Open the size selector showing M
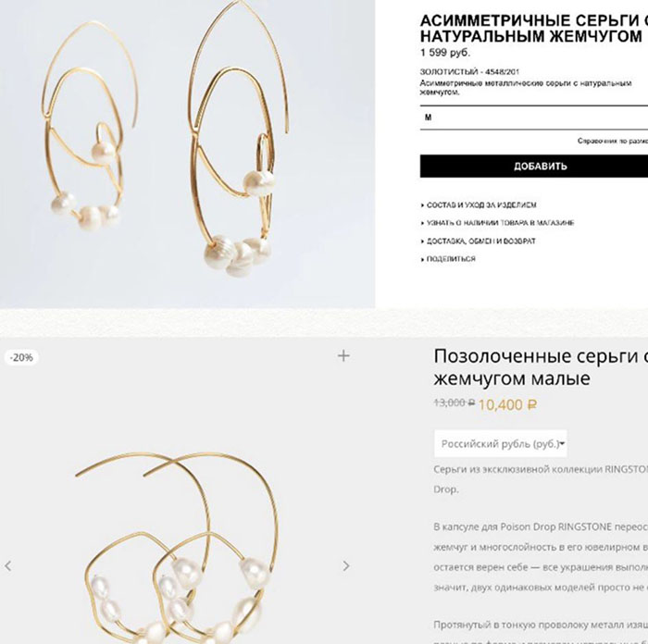The height and width of the screenshot is (644, 648). [x=534, y=118]
